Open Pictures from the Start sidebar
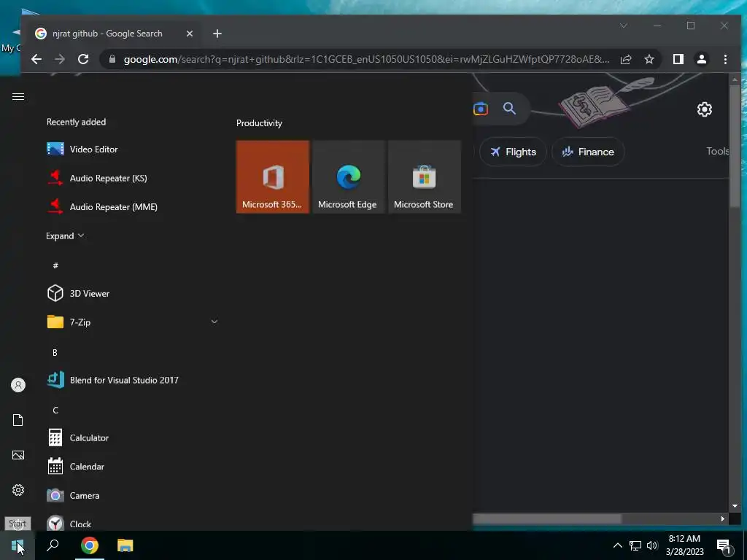 (x=18, y=455)
